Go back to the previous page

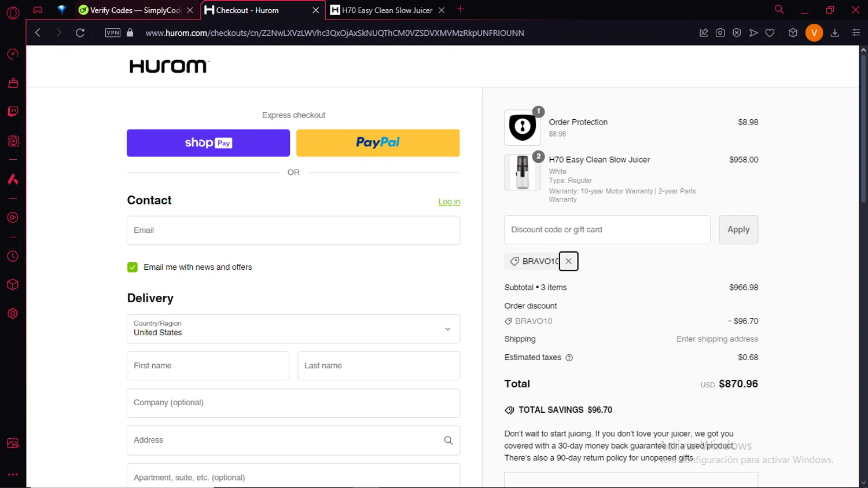coord(38,33)
